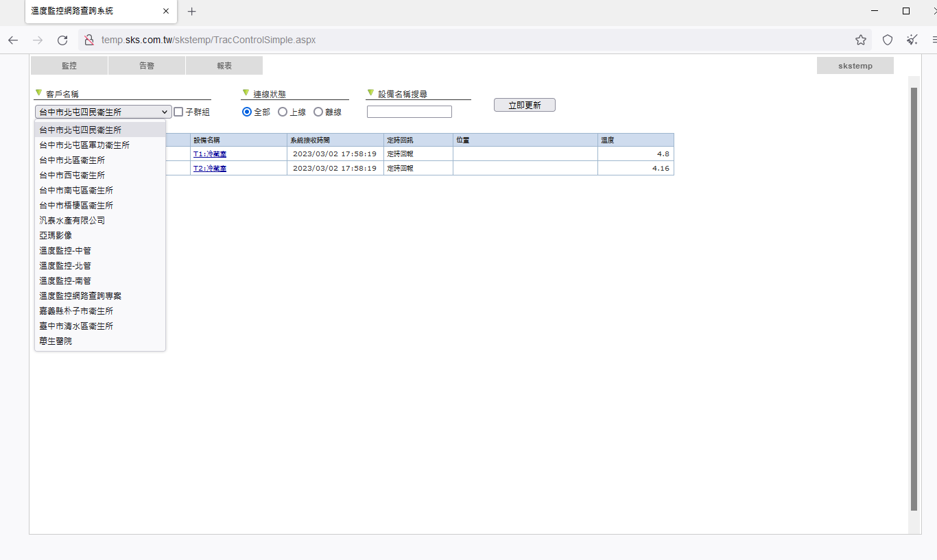Click the 系統接收時間 column header
937x560 pixels.
(x=335, y=140)
